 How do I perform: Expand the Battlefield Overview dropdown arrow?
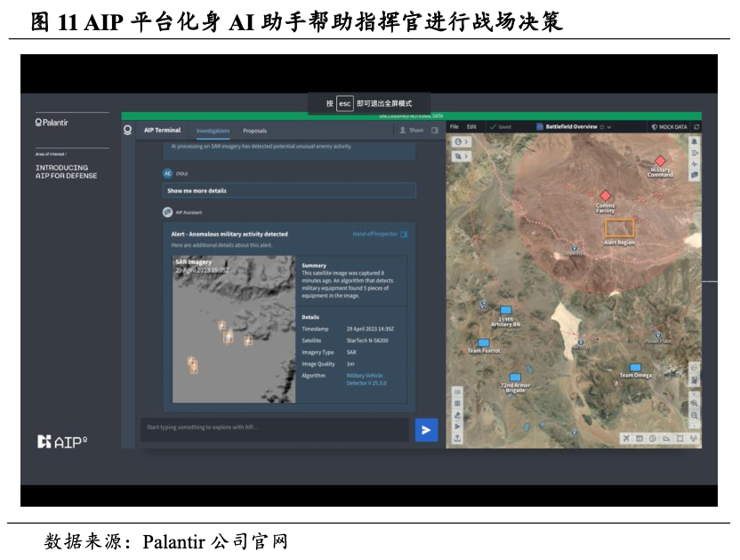click(x=609, y=127)
